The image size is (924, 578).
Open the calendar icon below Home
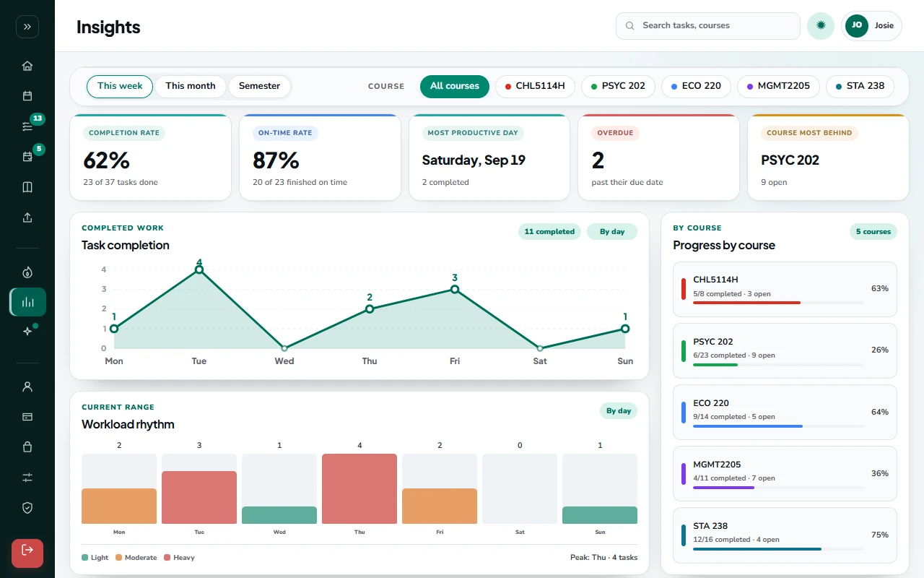click(x=27, y=96)
